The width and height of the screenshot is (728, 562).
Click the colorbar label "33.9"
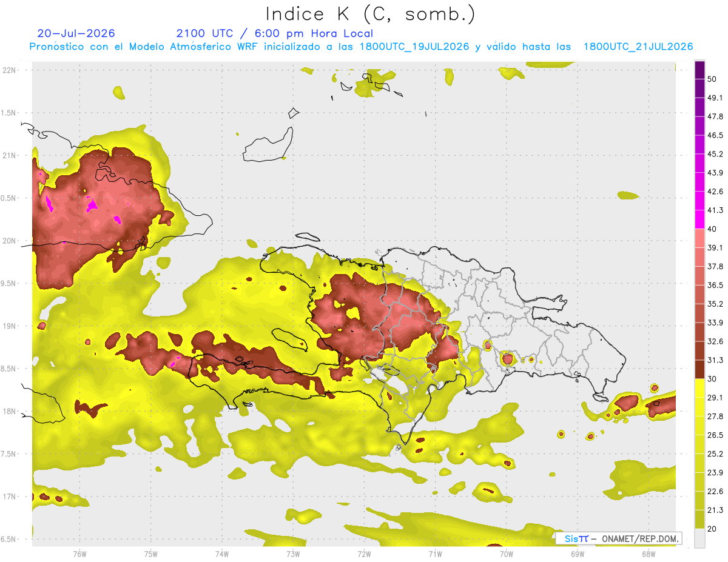715,323
